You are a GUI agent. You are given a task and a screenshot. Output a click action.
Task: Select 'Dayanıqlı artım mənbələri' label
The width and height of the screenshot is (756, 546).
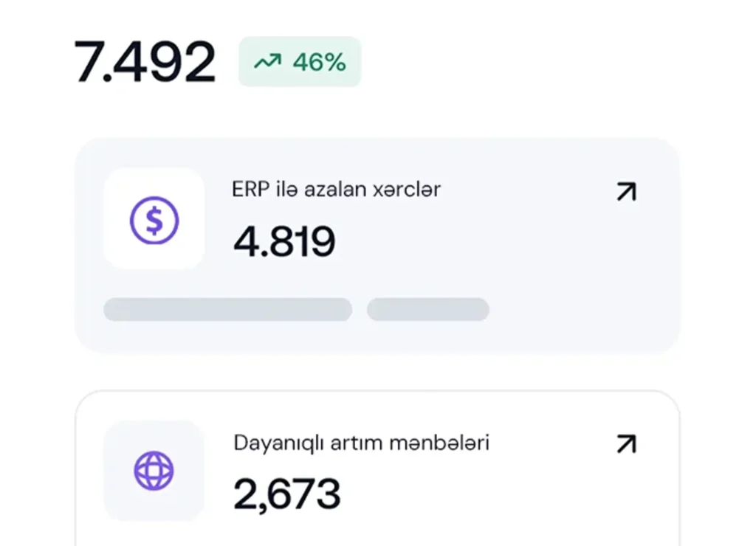pos(361,443)
